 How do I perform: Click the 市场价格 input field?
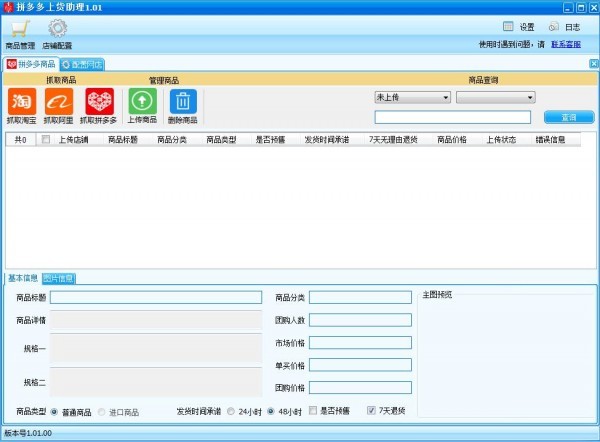[x=360, y=343]
